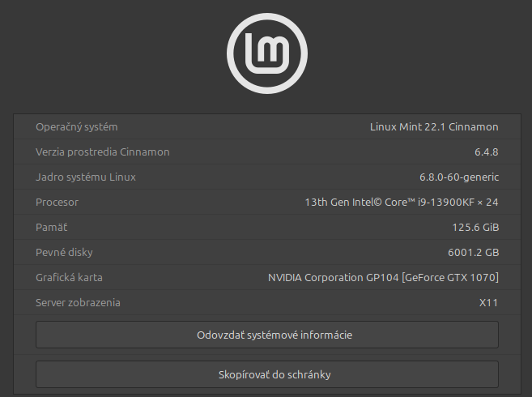
Task: Select the Jadro systému Linux label
Action: [86, 177]
